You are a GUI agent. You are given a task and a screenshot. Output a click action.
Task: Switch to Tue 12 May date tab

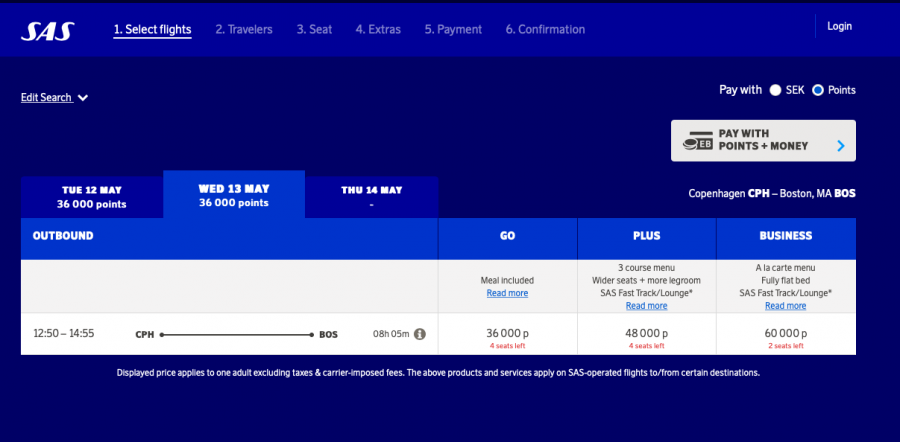pos(92,196)
